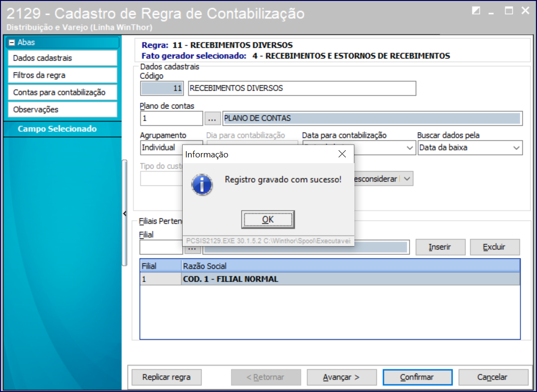Click the Replicar regra button
The height and width of the screenshot is (392, 537).
pyautogui.click(x=166, y=377)
